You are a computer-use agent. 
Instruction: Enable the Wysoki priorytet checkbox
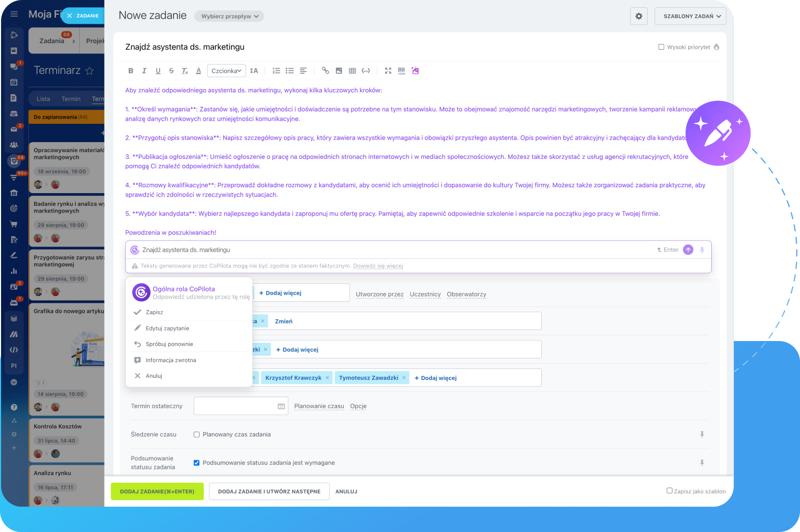tap(661, 47)
